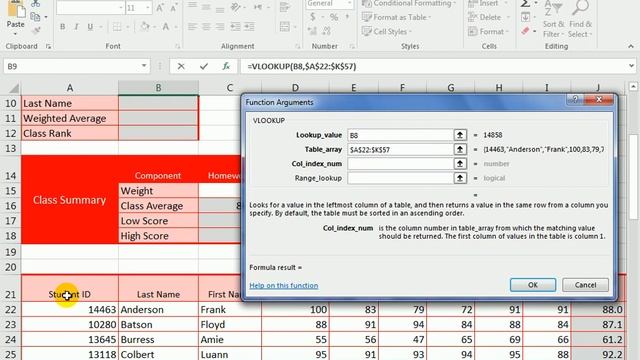Click the AutoSum sigma icon
The width and height of the screenshot is (640, 360).
(x=525, y=4)
